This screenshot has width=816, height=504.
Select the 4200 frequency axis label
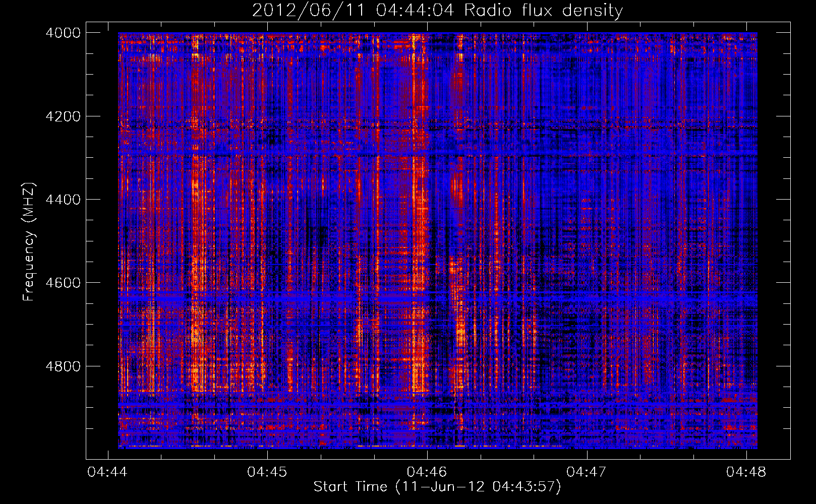[x=63, y=116]
